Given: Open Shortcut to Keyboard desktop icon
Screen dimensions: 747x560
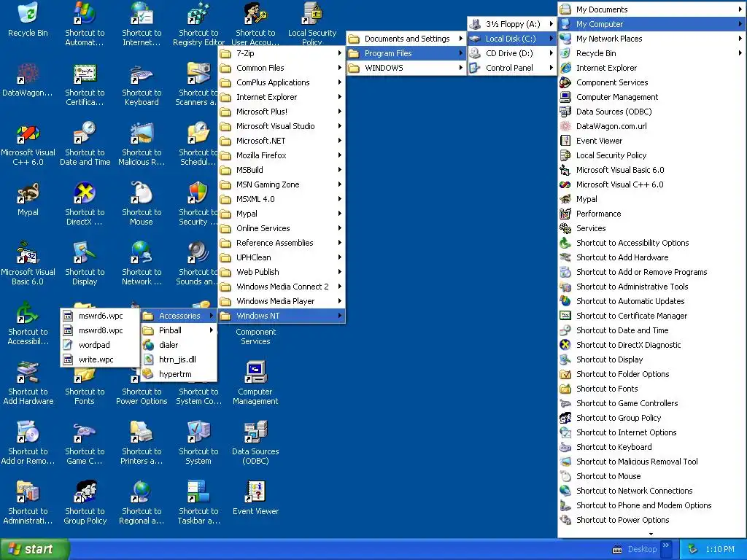Looking at the screenshot, I should (142, 85).
